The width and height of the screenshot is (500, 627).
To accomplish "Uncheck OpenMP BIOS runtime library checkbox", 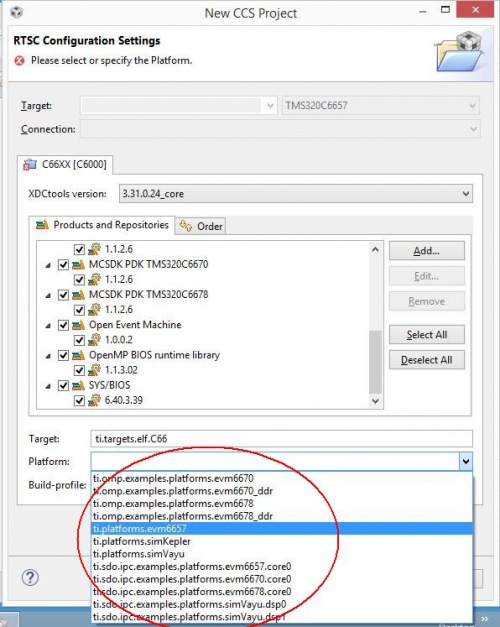I will [63, 355].
